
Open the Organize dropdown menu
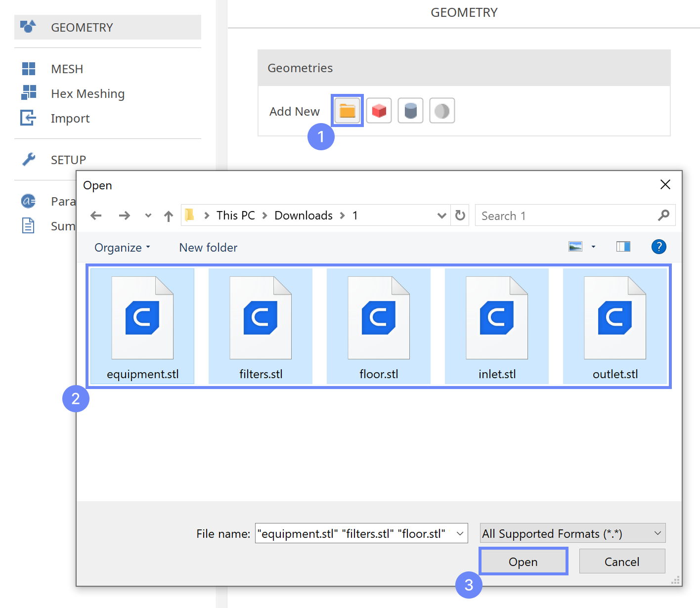pyautogui.click(x=122, y=248)
